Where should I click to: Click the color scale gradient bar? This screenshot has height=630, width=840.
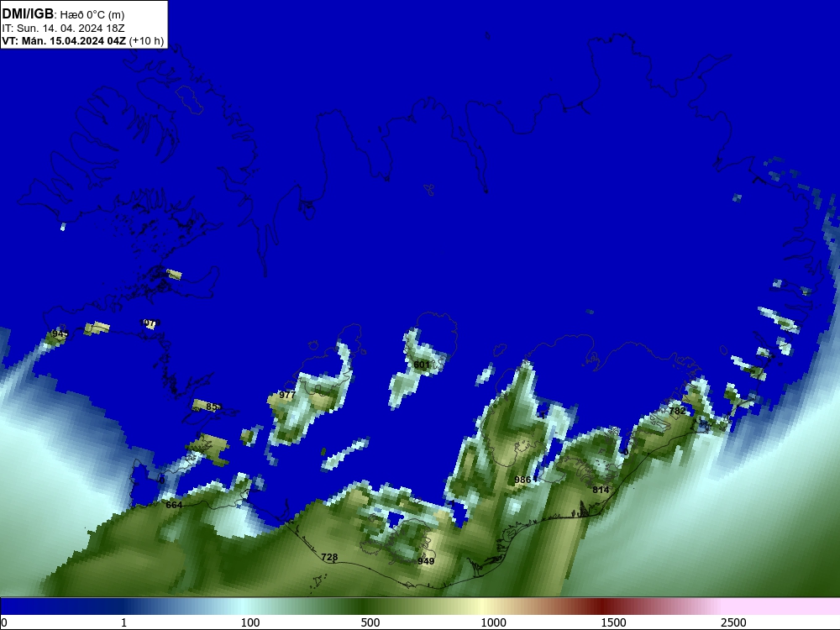coord(420,606)
